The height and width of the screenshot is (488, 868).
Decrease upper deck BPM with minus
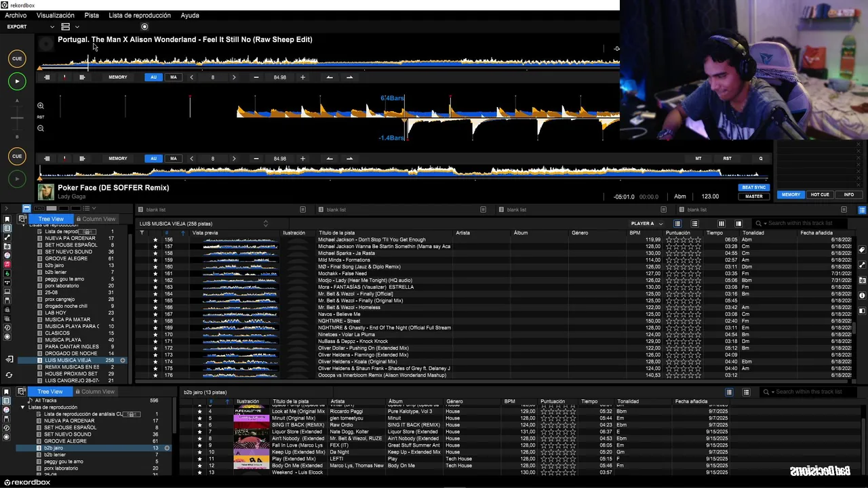click(256, 77)
